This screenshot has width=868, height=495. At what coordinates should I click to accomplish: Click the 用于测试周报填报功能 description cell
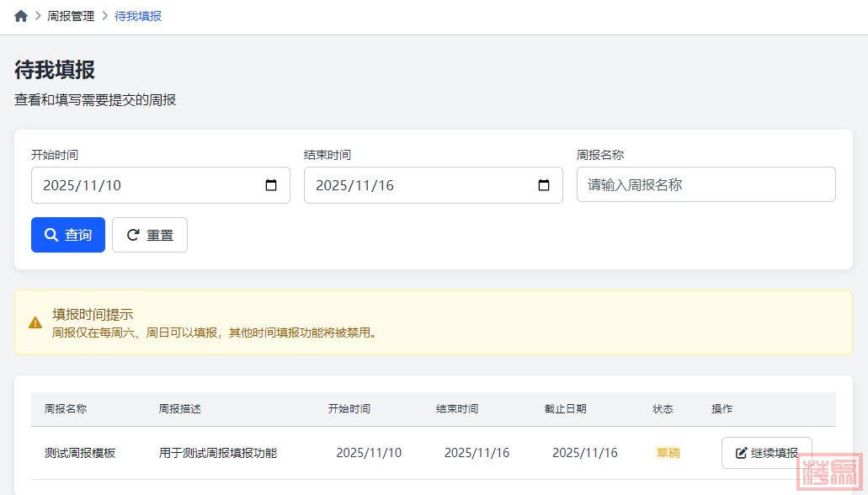[x=218, y=453]
